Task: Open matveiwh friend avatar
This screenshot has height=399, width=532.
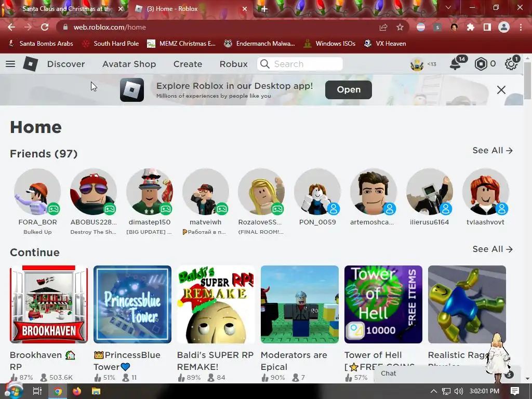Action: click(x=206, y=192)
